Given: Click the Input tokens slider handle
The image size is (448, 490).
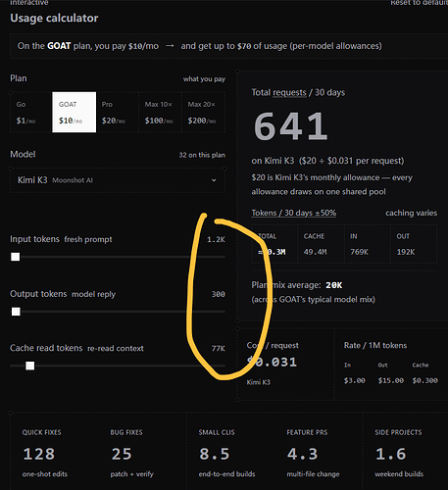Looking at the screenshot, I should point(16,257).
